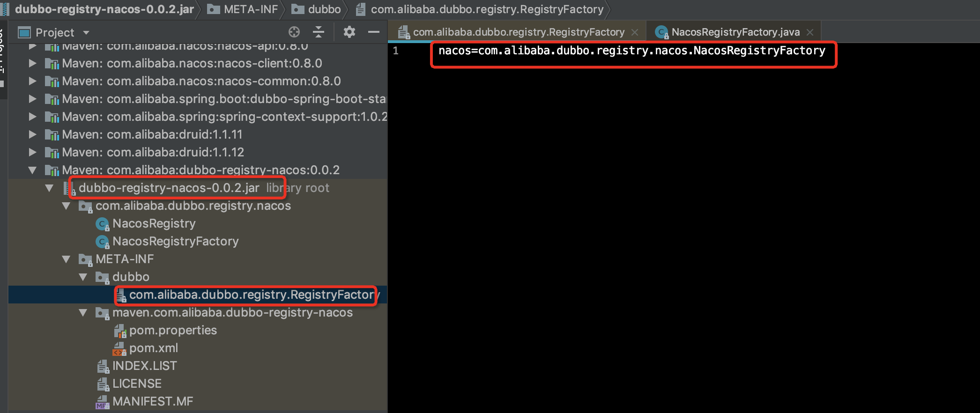Expand Maven spring-context-support library node

tap(32, 117)
